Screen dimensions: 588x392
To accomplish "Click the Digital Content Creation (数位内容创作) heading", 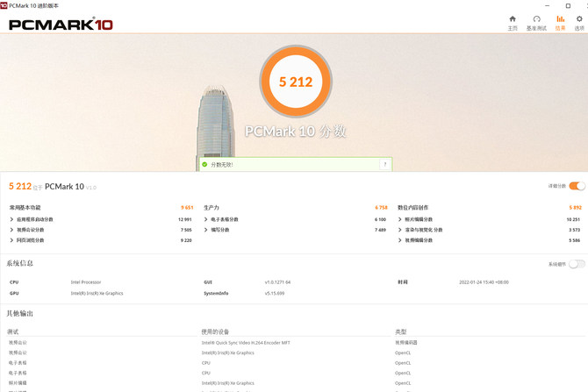I will pyautogui.click(x=412, y=208).
